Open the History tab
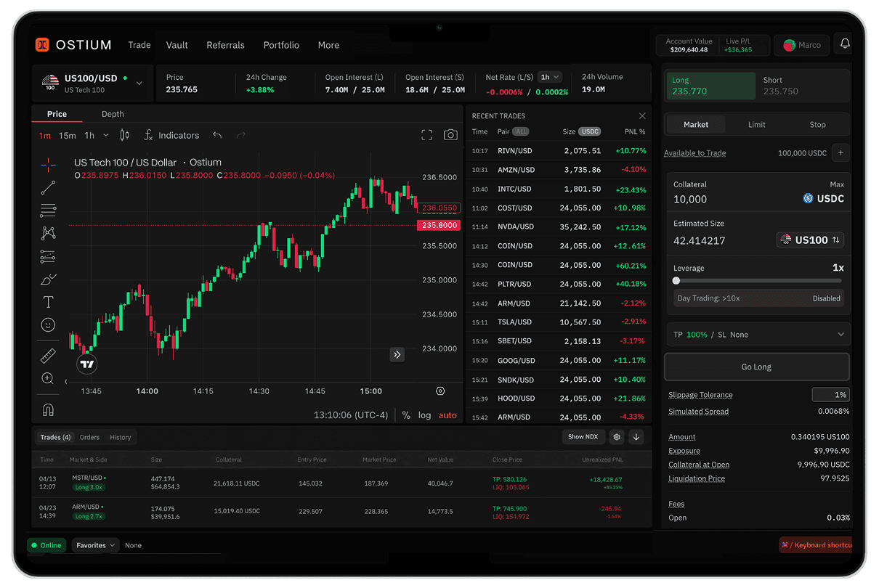The width and height of the screenshot is (879, 588). 121,437
